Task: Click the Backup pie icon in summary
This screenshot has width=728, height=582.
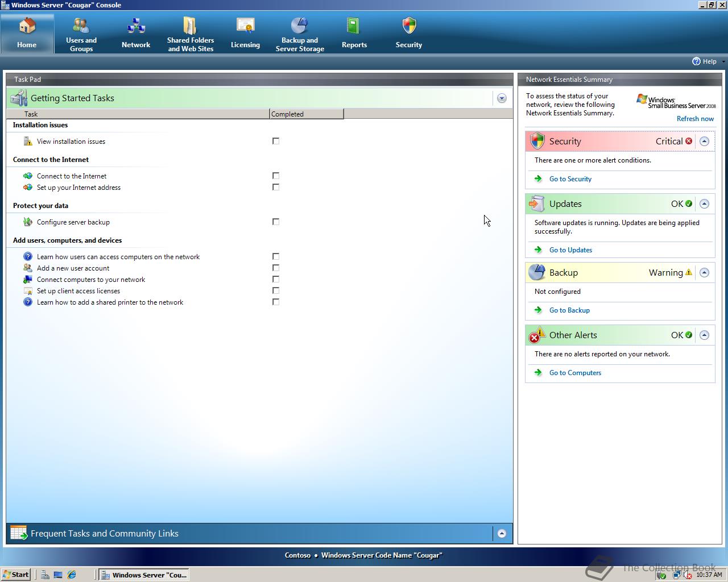Action: click(x=537, y=272)
